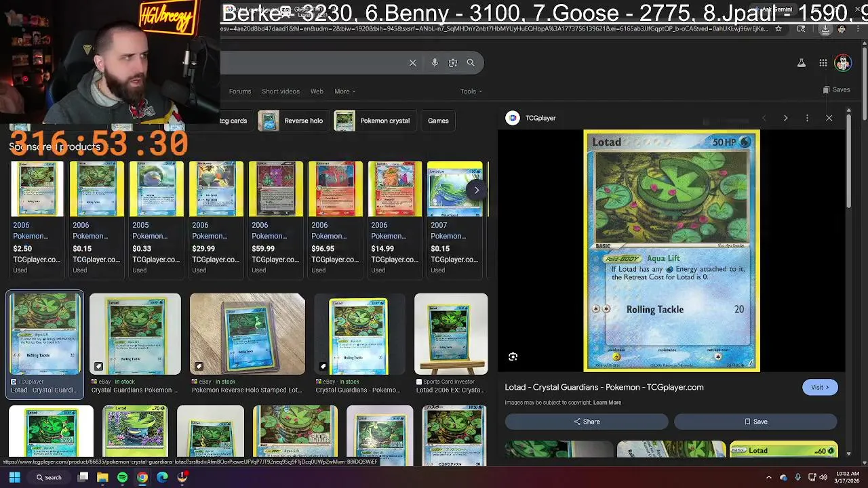
Task: Bookmark this page with the star icon
Action: [778, 28]
